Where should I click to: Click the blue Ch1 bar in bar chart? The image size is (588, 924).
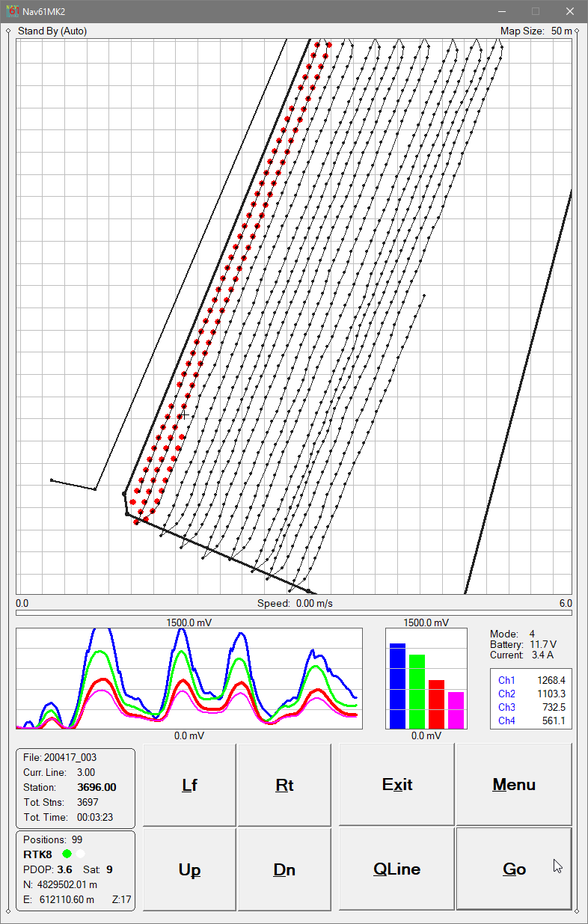tap(397, 685)
